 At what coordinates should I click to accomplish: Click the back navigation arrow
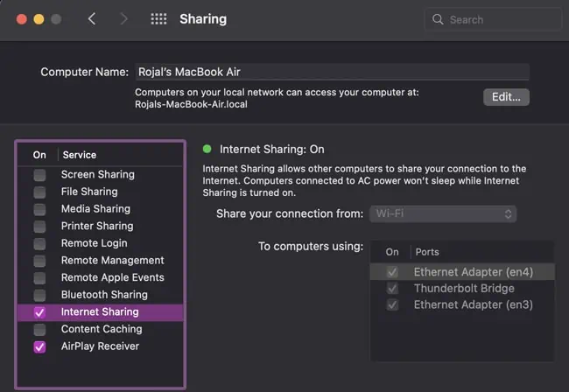(x=92, y=18)
